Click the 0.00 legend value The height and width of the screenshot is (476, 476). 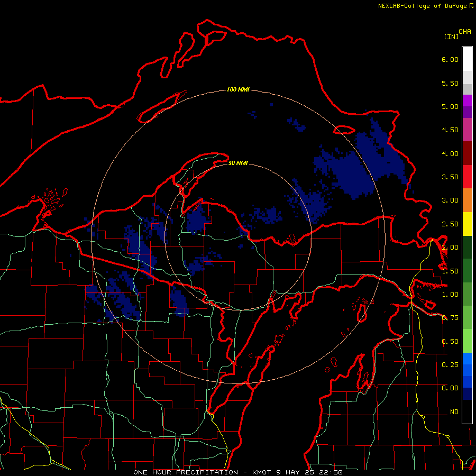[x=450, y=388]
